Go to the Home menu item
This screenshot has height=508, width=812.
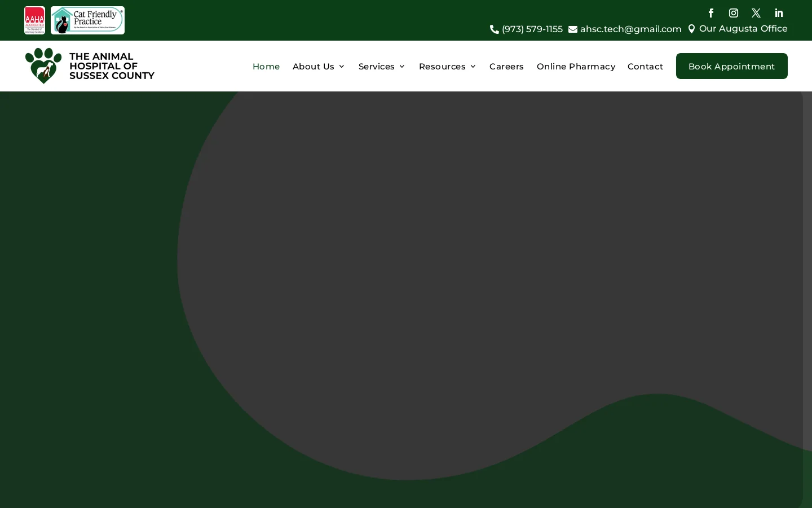pos(266,67)
